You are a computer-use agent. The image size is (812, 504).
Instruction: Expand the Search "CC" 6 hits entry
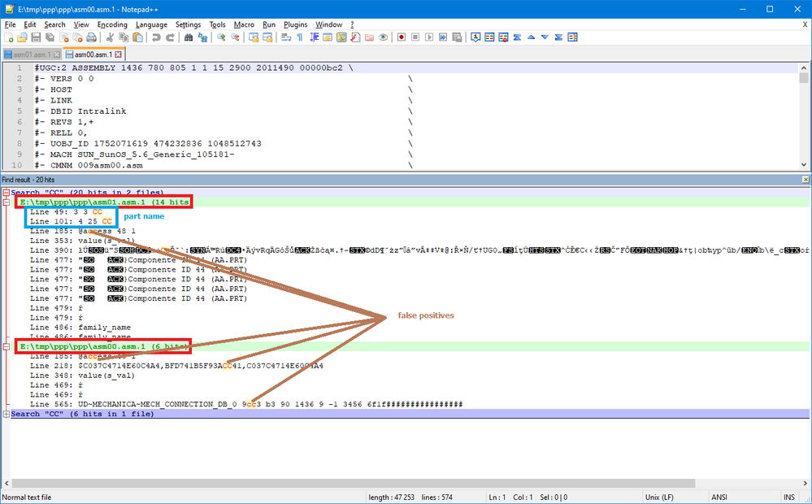7,414
